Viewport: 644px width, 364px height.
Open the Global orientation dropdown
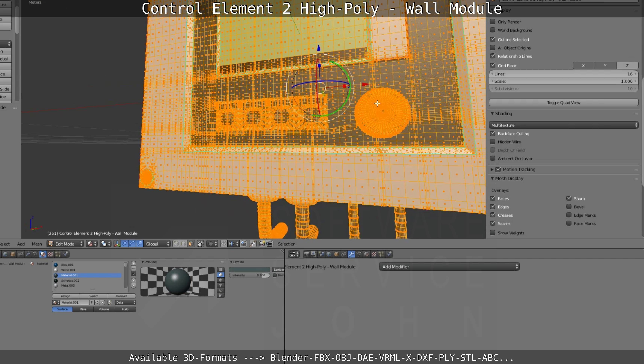pos(157,244)
